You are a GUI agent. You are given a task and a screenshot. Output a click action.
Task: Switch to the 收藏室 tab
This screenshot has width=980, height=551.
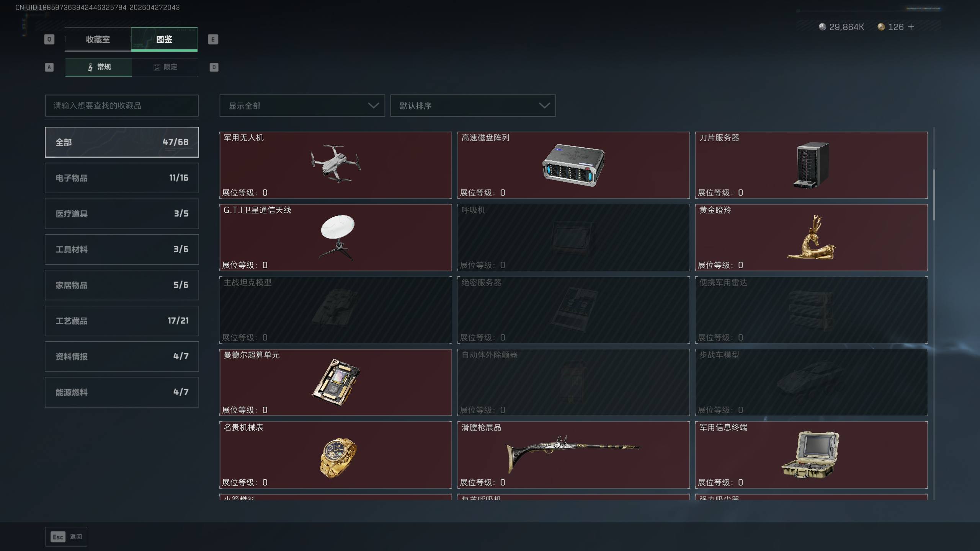pos(98,39)
